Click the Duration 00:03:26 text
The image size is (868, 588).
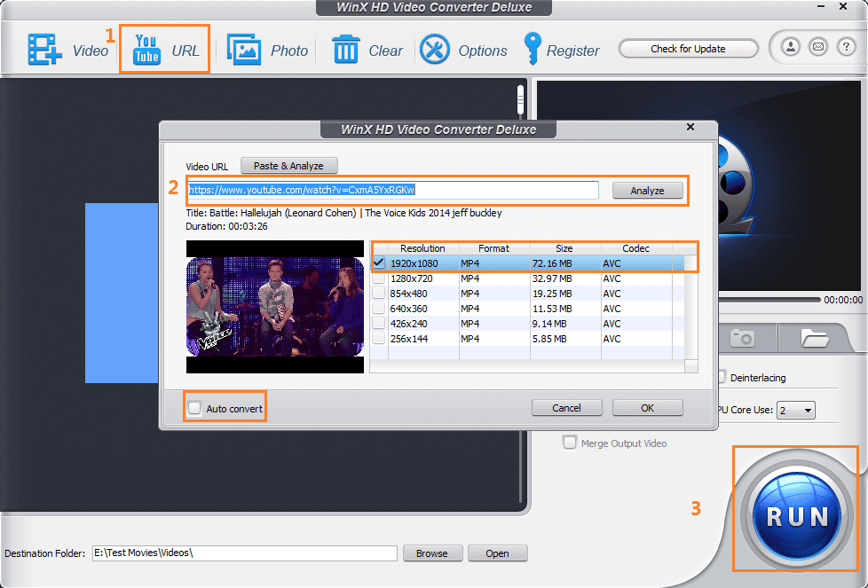click(226, 226)
